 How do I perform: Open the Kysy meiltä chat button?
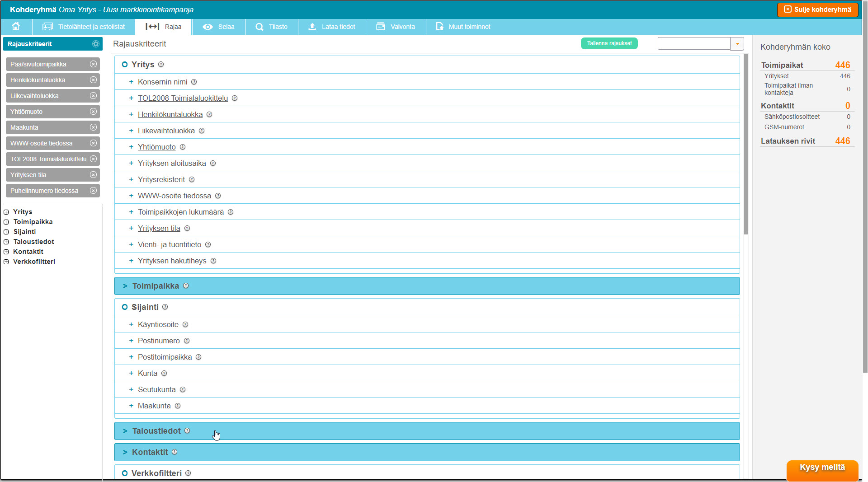pos(822,470)
